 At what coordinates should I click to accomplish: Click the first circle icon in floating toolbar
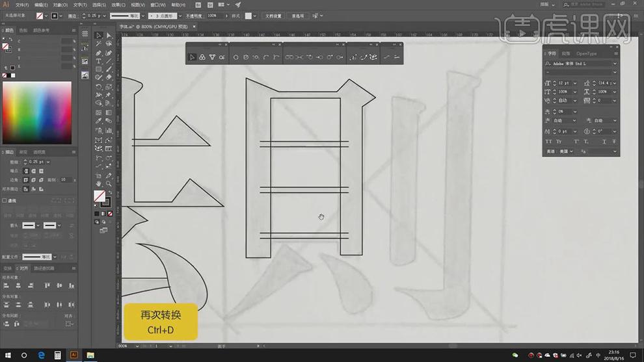coord(235,57)
